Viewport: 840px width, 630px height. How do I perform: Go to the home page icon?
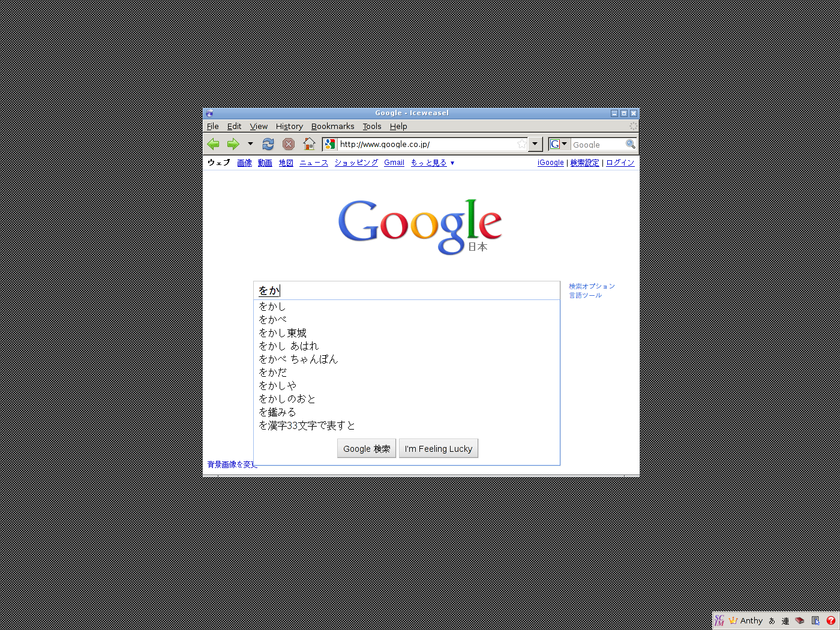(309, 144)
